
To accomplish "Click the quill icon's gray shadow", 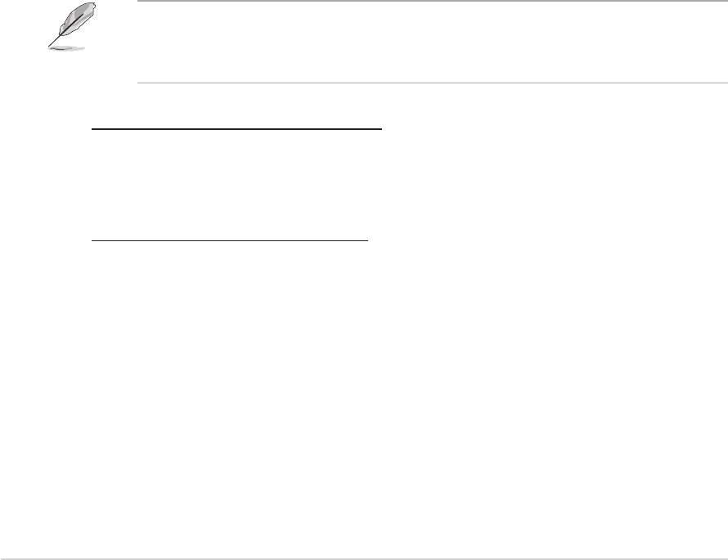I will (67, 47).
